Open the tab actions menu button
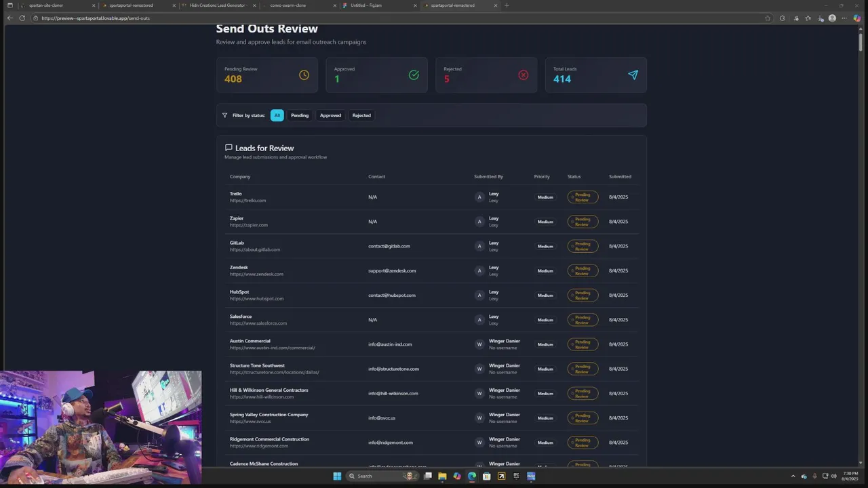This screenshot has width=868, height=488. tap(9, 5)
